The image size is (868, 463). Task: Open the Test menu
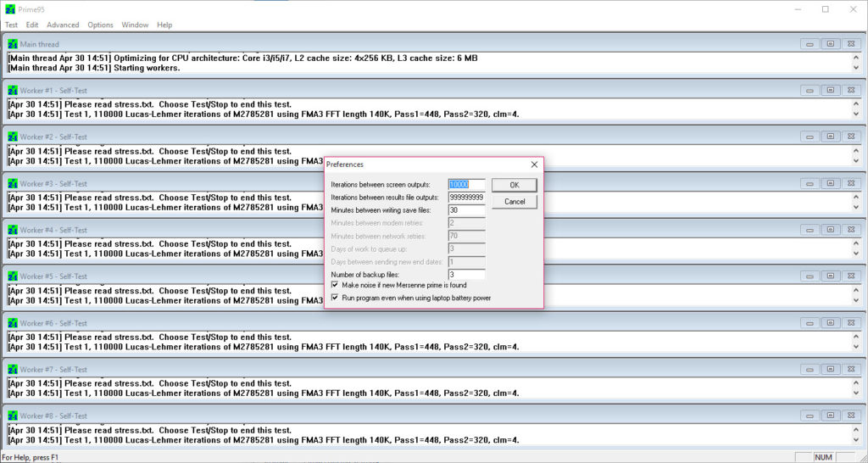(x=11, y=25)
